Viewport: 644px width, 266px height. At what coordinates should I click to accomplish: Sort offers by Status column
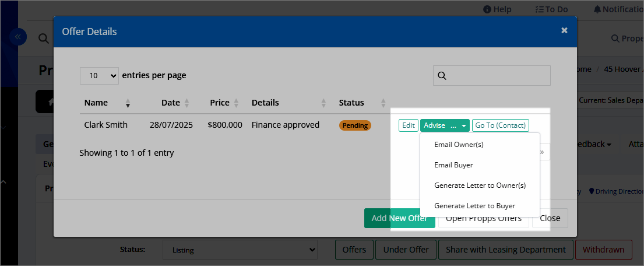click(363, 103)
